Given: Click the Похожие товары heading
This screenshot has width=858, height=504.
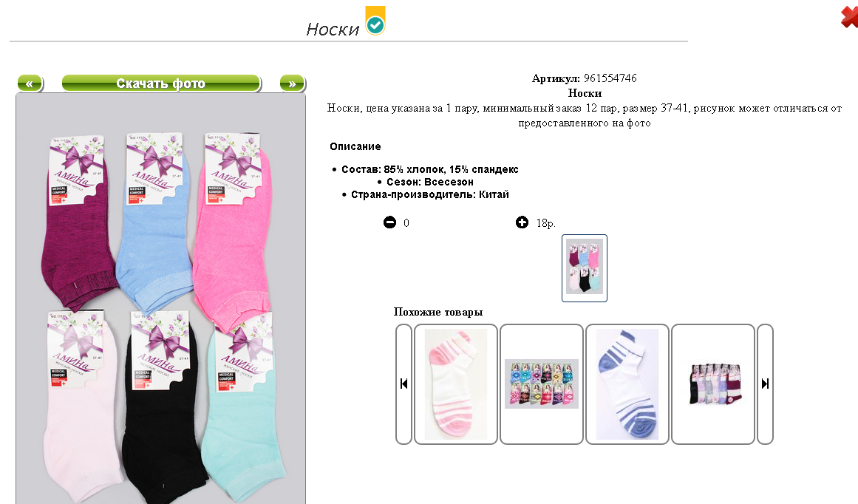Looking at the screenshot, I should [x=437, y=312].
